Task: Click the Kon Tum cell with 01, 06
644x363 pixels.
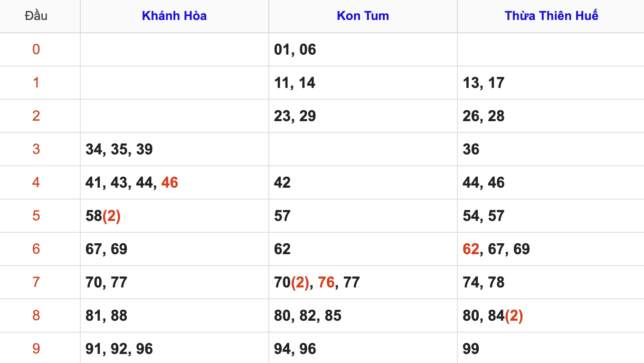Action: tap(295, 49)
